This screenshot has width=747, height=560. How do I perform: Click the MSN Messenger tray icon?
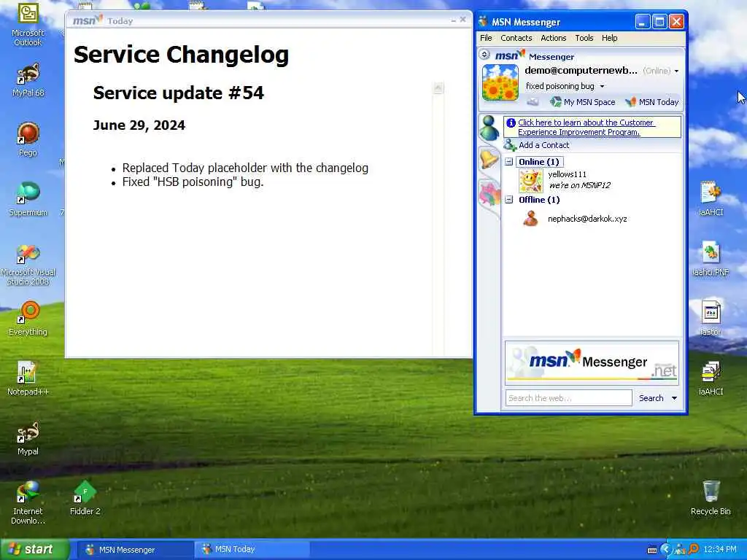(679, 550)
